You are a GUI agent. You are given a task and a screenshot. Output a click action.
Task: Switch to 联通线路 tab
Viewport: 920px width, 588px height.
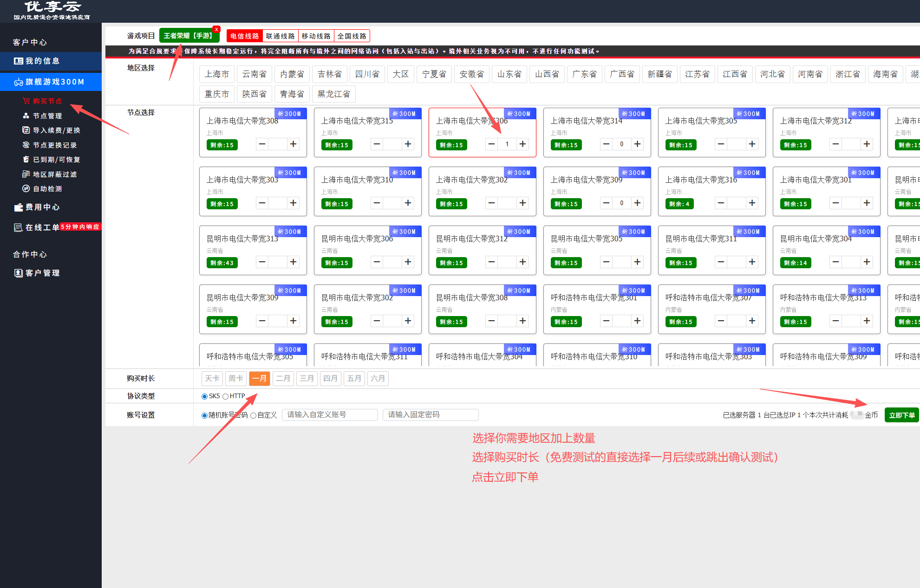click(281, 36)
